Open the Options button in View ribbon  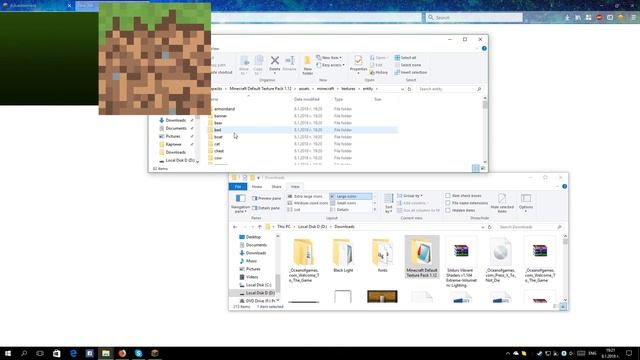(526, 203)
